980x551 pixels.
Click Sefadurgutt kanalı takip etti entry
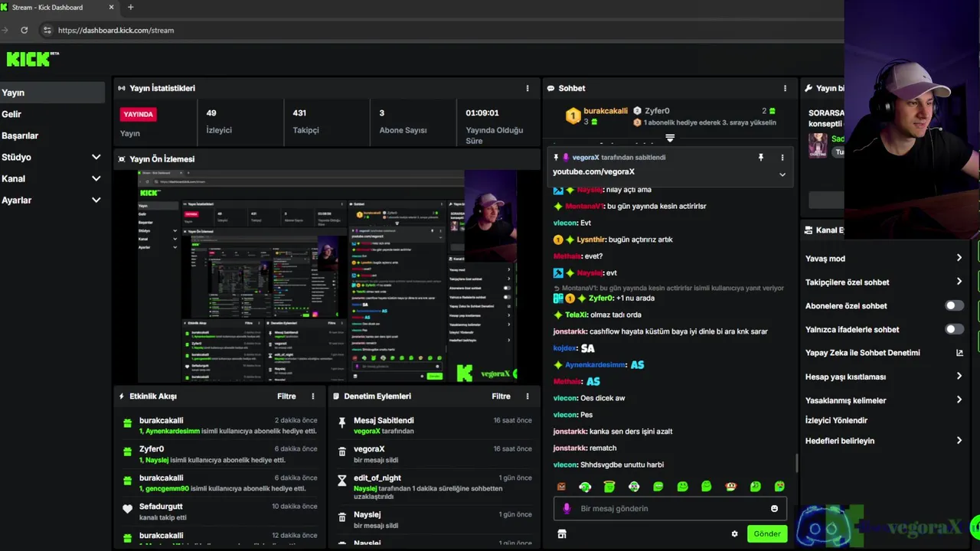click(x=220, y=512)
